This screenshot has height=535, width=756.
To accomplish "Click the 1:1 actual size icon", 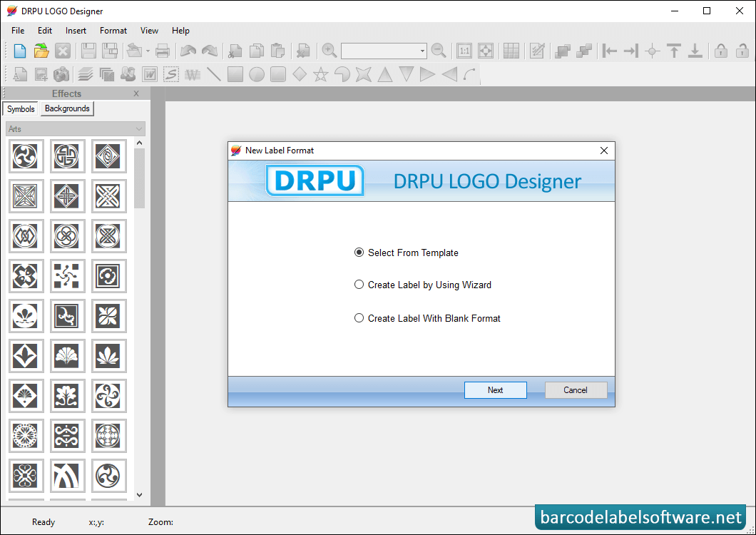I will (x=464, y=51).
